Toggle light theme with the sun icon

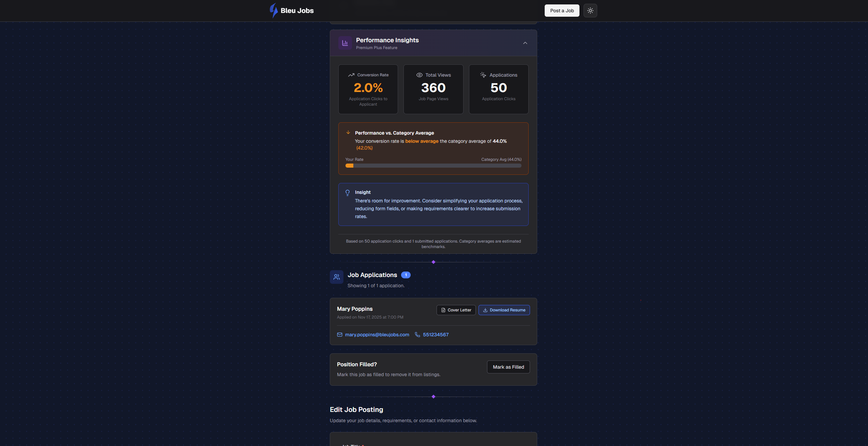[590, 11]
